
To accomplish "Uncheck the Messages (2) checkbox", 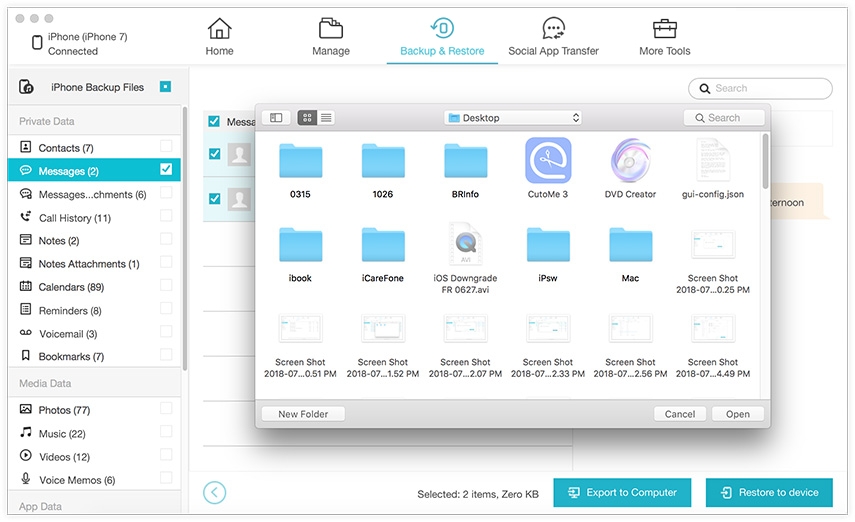I will click(166, 169).
